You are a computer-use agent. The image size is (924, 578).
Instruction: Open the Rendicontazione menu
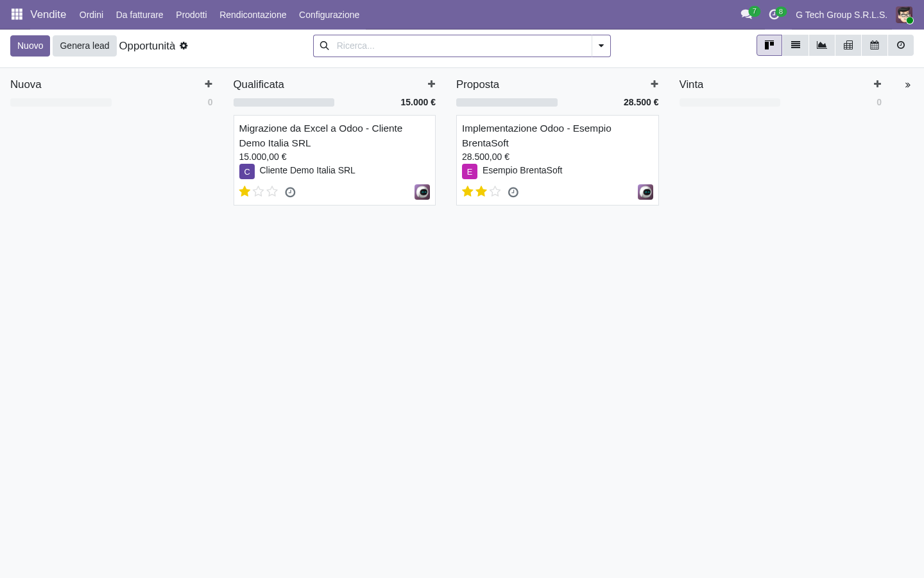(253, 15)
